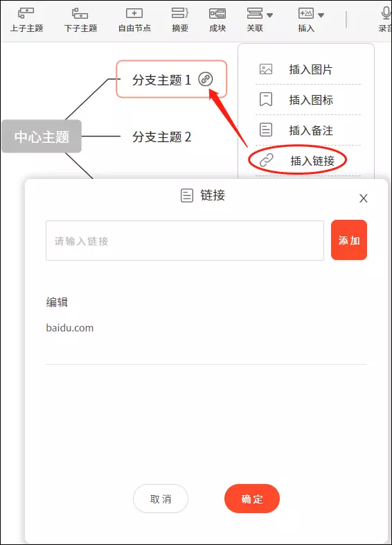Click the red 添加 button
392x545 pixels.
click(349, 240)
